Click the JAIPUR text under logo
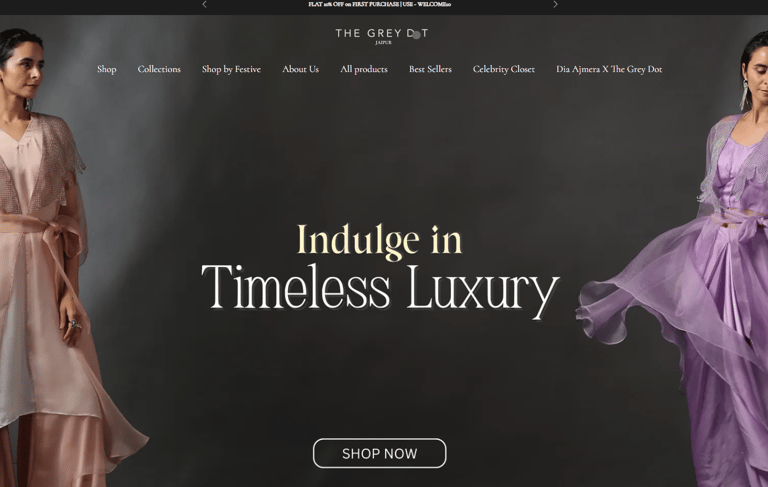Screen dimensions: 768x487 click(x=383, y=43)
